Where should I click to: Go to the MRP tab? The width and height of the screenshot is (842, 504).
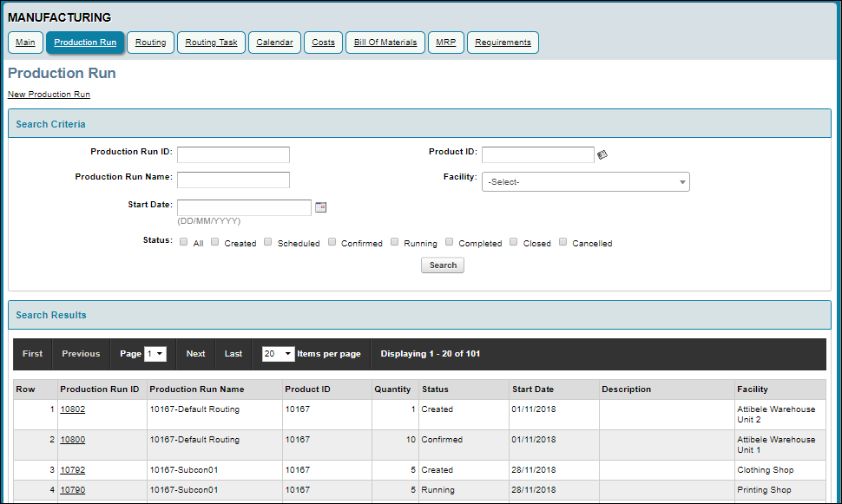(x=445, y=42)
